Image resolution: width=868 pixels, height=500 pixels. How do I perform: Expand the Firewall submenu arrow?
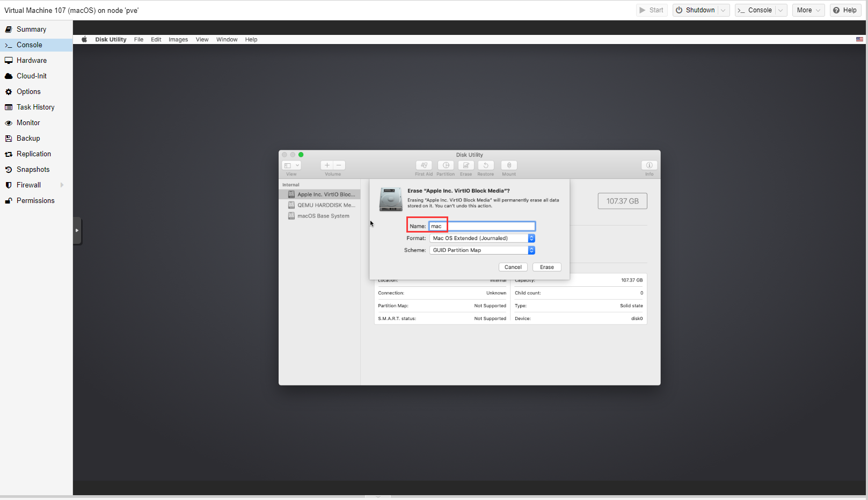click(62, 185)
